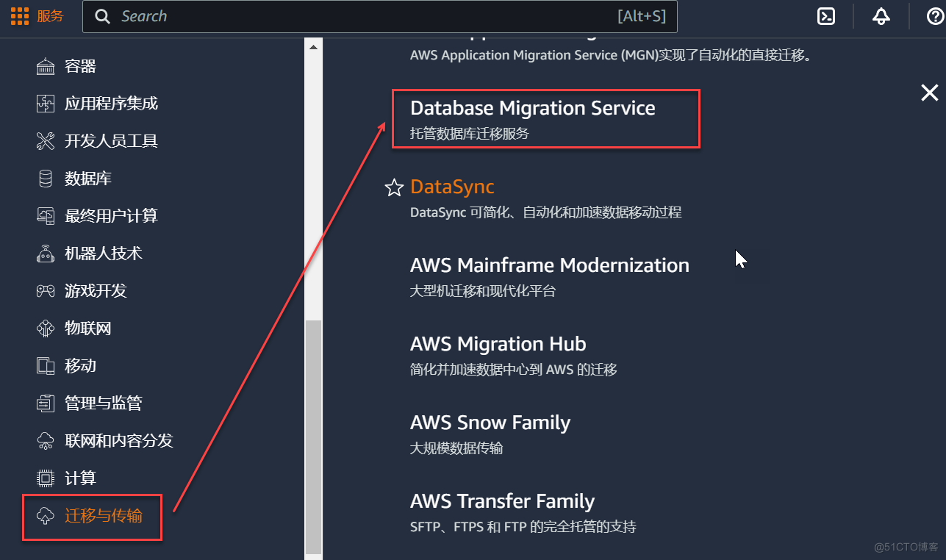Click the sidebar scrollbar up arrow
Viewport: 946px width, 560px height.
coord(313,47)
